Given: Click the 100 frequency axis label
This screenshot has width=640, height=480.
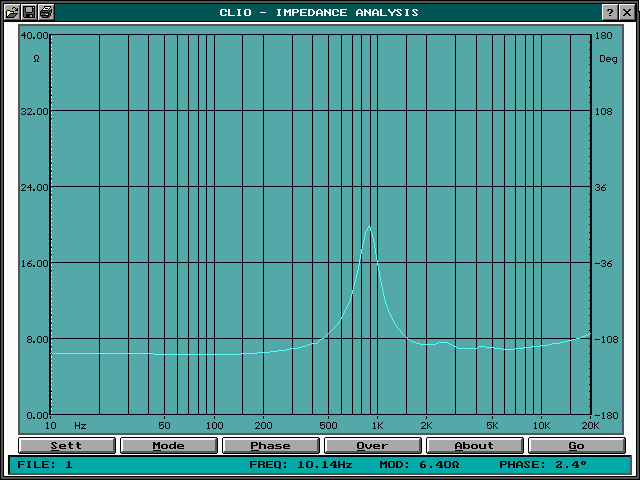Looking at the screenshot, I should point(214,426).
